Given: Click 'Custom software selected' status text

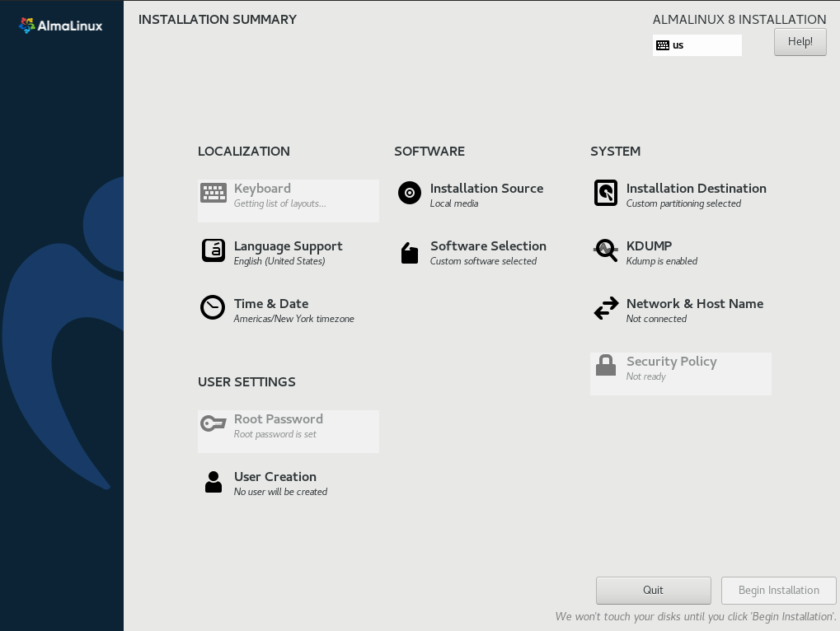Looking at the screenshot, I should (483, 261).
